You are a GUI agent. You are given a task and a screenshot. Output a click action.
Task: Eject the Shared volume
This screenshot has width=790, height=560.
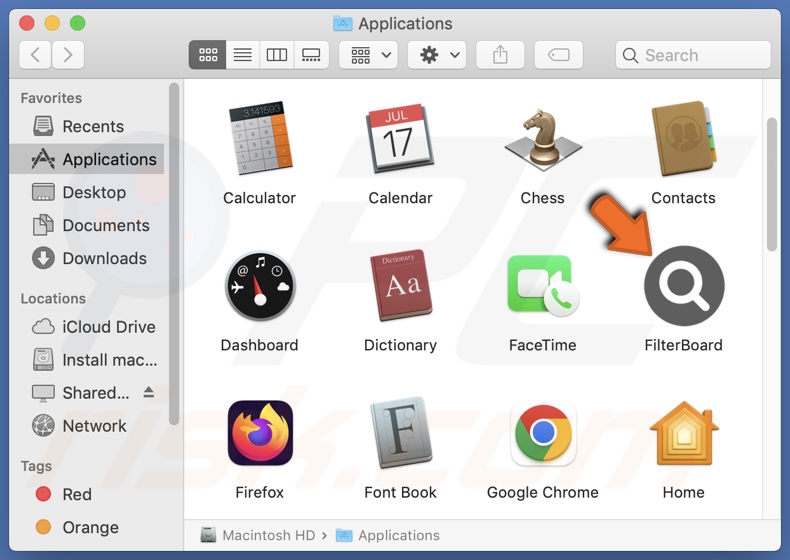[149, 392]
